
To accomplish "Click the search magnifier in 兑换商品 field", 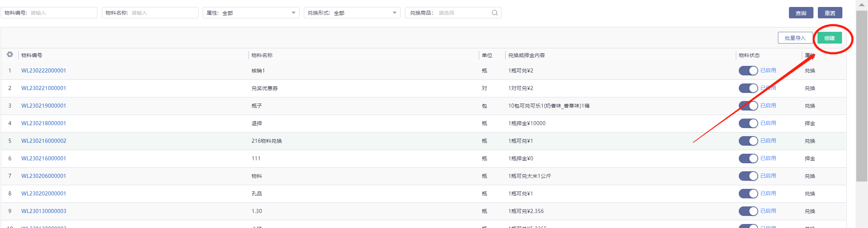I will click(x=495, y=13).
